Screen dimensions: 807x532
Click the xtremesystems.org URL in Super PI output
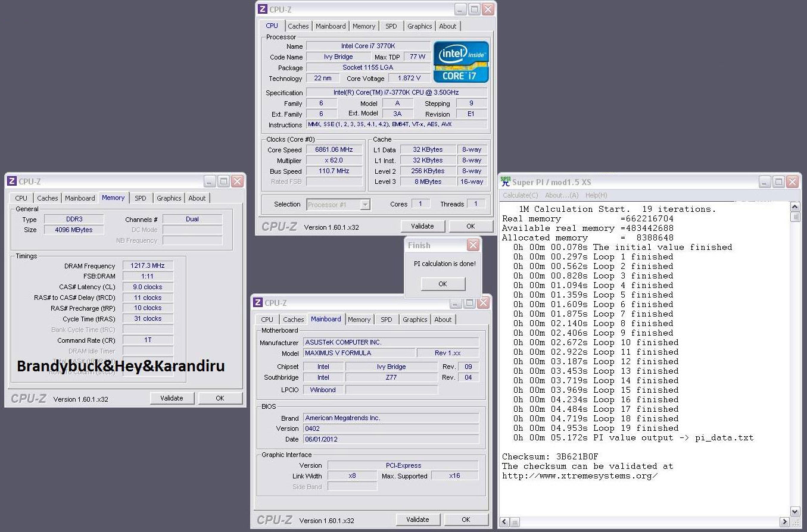point(579,476)
